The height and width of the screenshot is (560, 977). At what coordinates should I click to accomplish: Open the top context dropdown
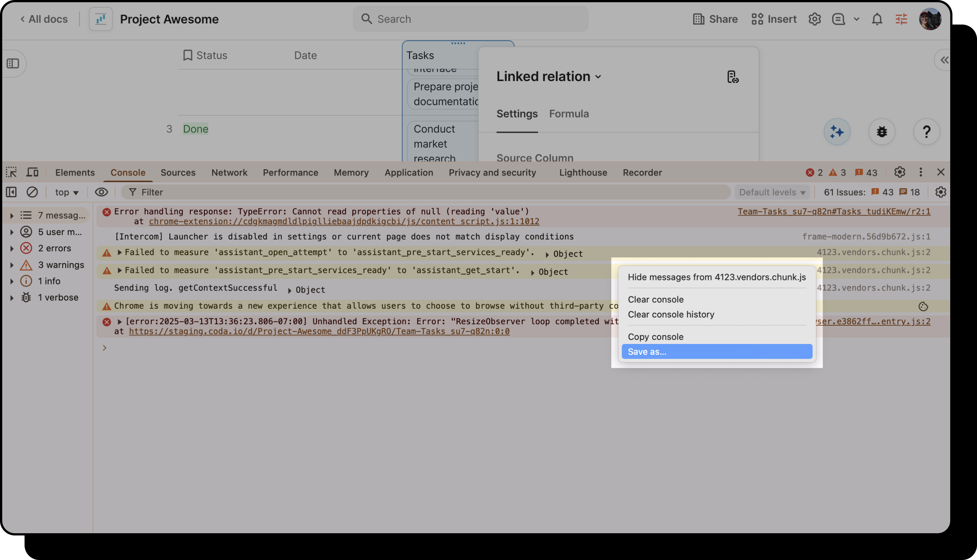tap(67, 192)
